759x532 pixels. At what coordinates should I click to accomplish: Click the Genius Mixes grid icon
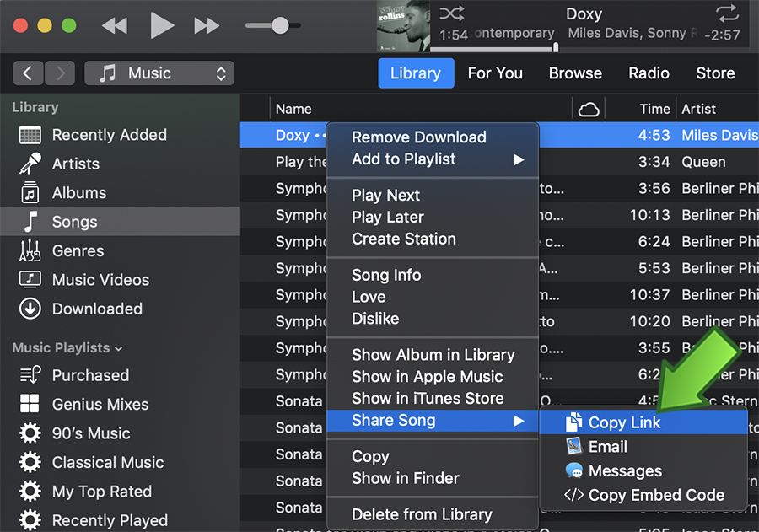click(x=30, y=404)
